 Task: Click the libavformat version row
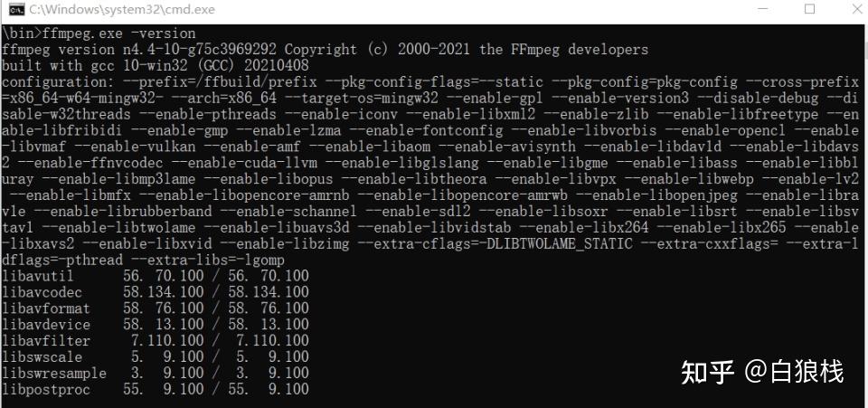(154, 308)
